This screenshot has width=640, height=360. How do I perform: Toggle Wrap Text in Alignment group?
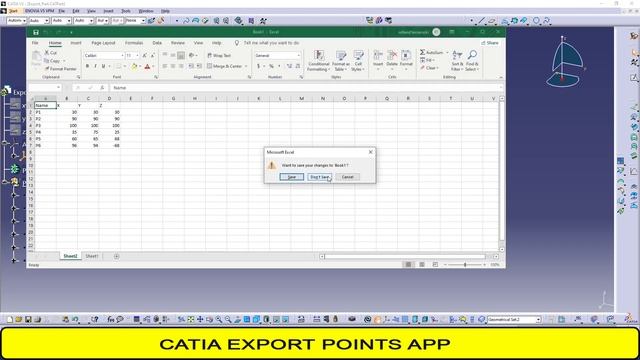(219, 56)
